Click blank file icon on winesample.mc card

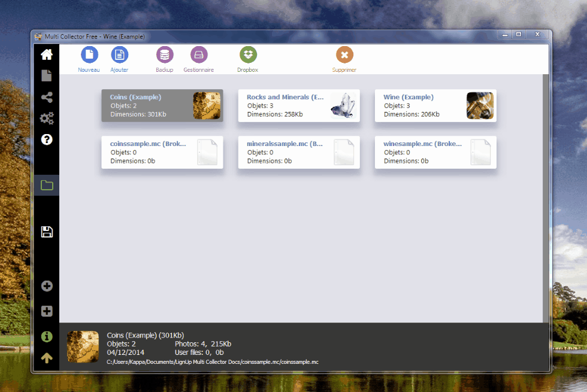pyautogui.click(x=480, y=152)
